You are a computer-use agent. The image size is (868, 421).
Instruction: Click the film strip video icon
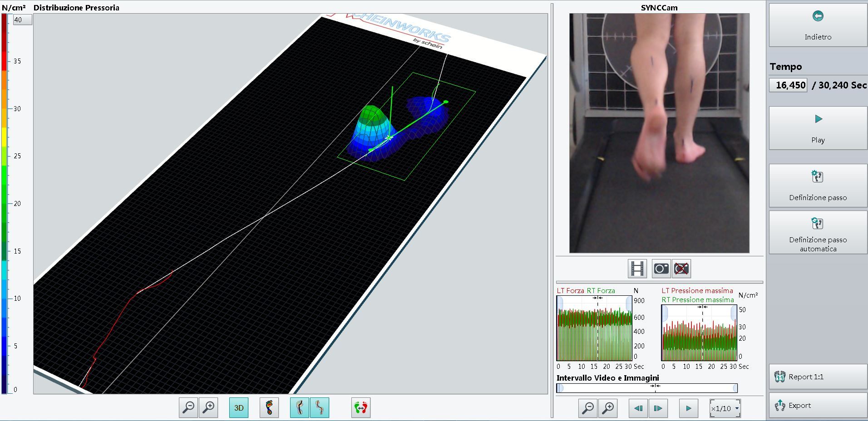tap(637, 269)
